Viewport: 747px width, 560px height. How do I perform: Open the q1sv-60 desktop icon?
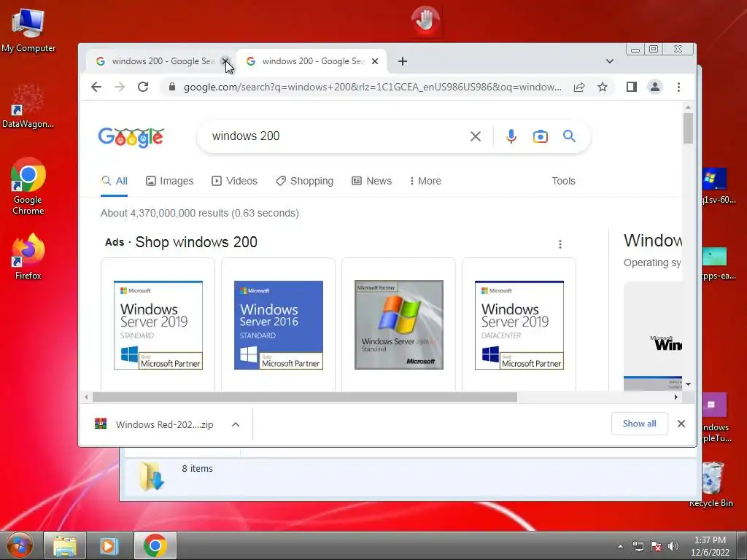[x=719, y=186]
